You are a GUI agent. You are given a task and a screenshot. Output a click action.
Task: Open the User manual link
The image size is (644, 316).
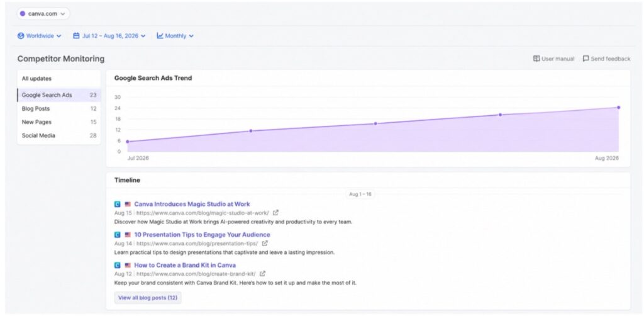(553, 59)
